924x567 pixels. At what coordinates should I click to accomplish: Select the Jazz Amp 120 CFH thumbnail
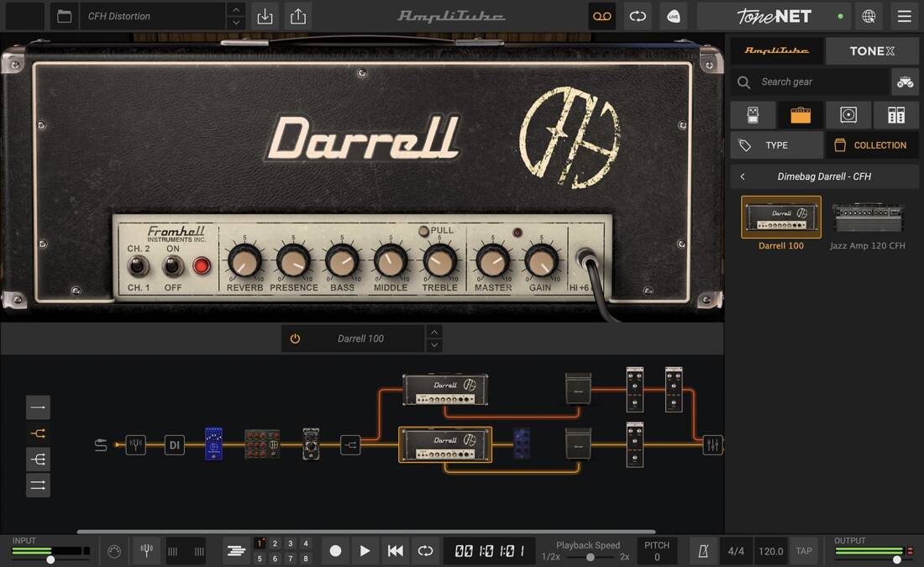coord(867,220)
